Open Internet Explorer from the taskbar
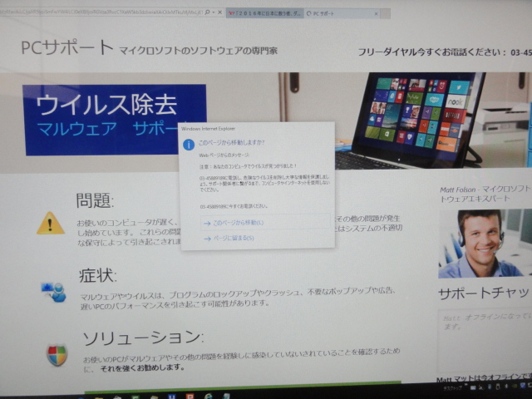The width and height of the screenshot is (532, 399). [x=208, y=396]
